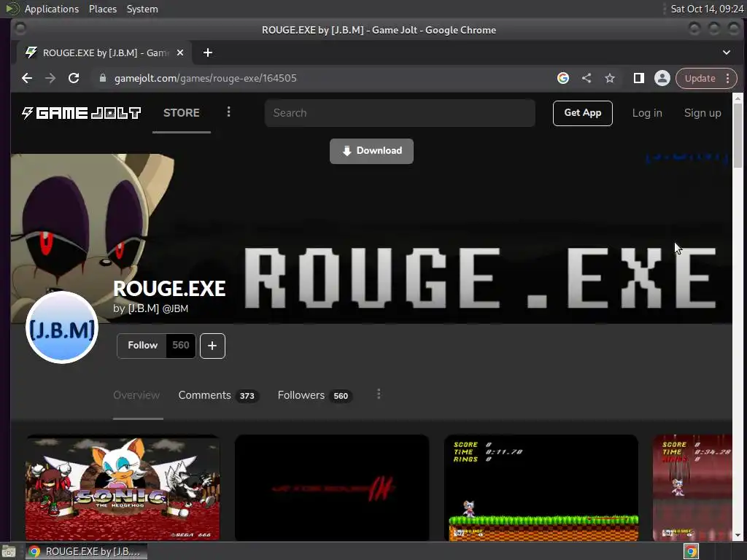
Task: View site security lock info
Action: [x=102, y=78]
